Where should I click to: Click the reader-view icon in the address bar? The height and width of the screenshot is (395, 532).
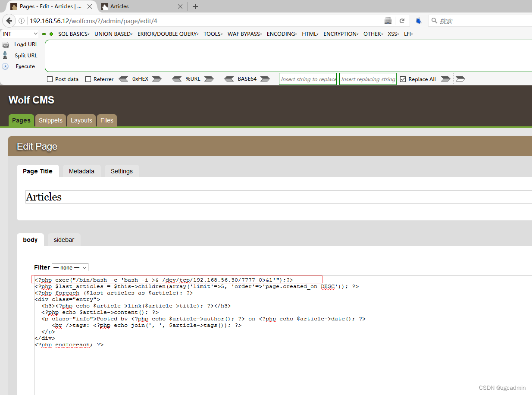(388, 21)
